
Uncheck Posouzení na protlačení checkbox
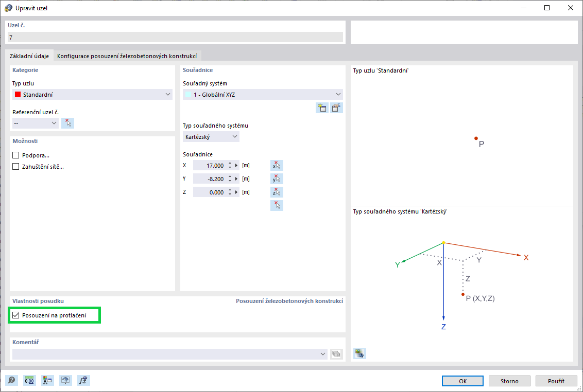coord(15,315)
